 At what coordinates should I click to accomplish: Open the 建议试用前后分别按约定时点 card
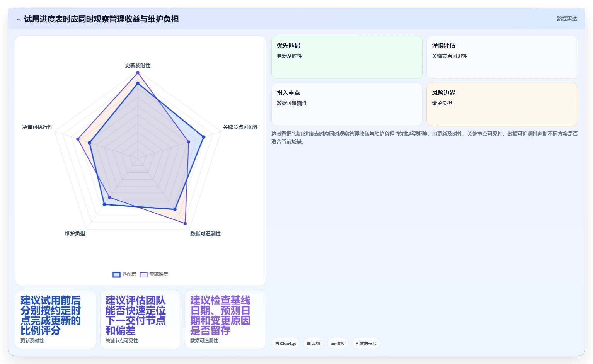pos(56,319)
